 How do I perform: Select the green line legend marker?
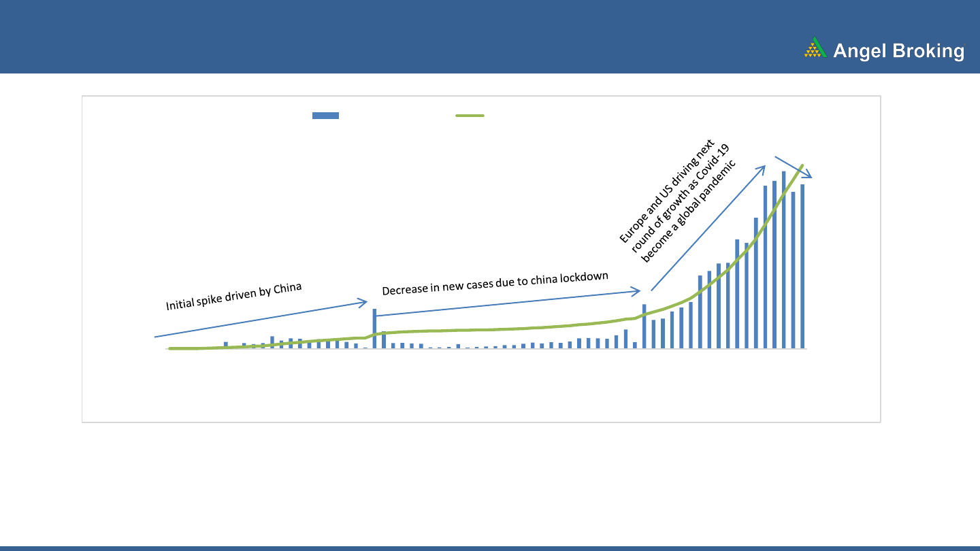(x=470, y=116)
